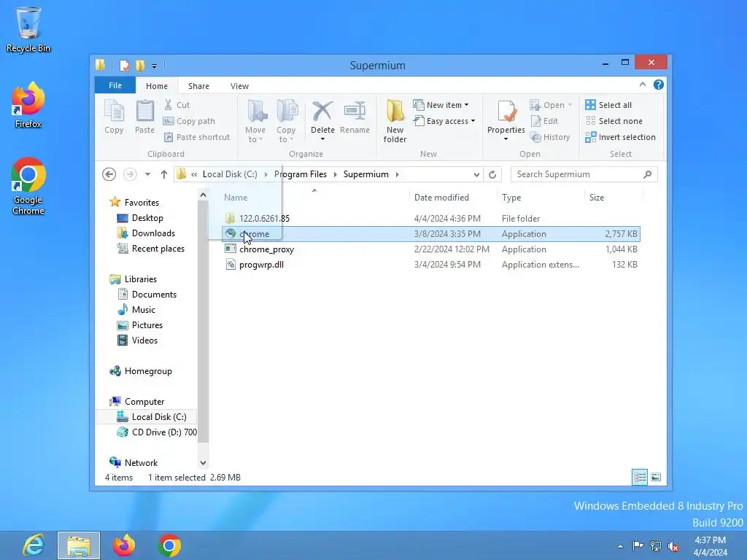Refresh the Supermium folder view
Screen dimensions: 747x560
(x=492, y=175)
